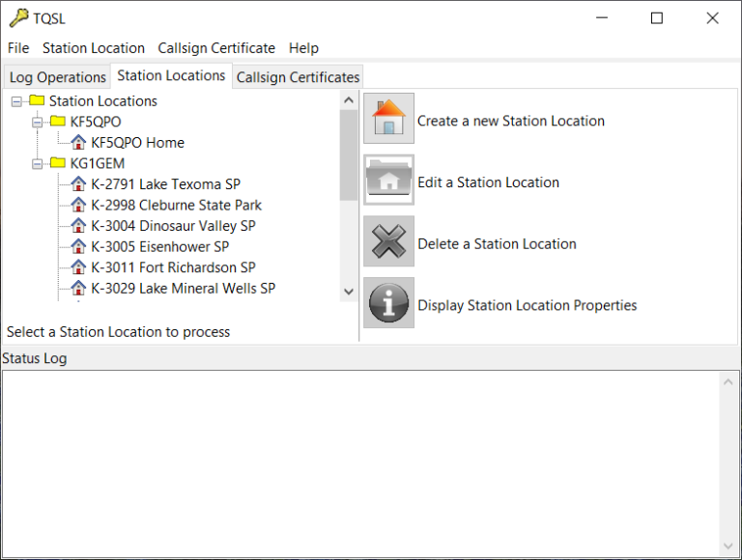742x560 pixels.
Task: Collapse the Station Locations root node
Action: coord(16,100)
